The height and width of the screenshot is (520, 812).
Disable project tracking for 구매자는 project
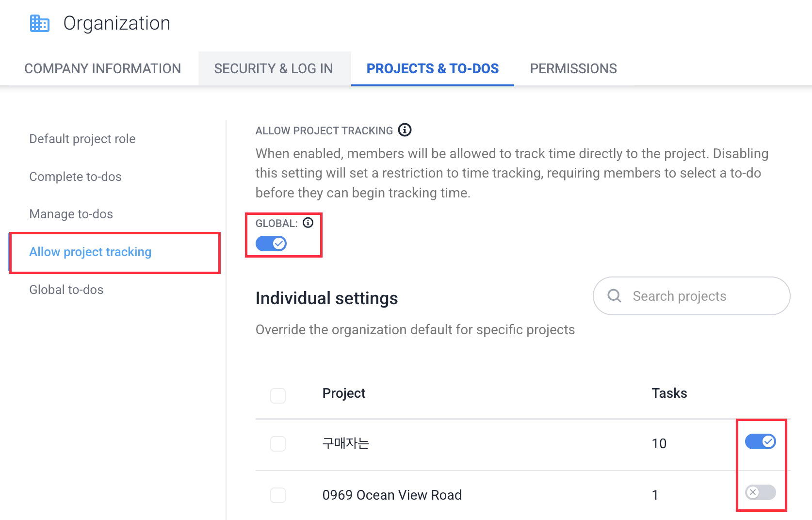[x=760, y=441]
